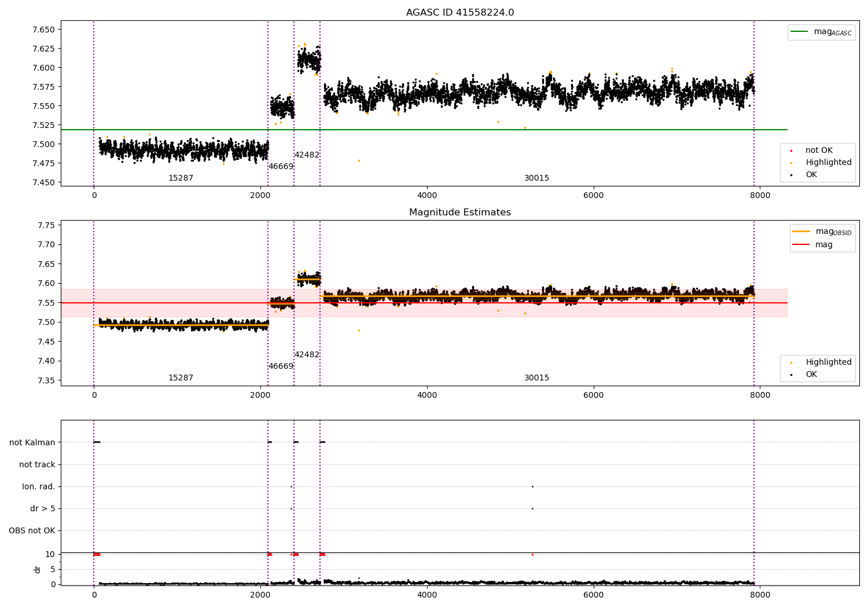Screen dimensions: 868x608
Task: Click the "Ion. rad." axis label
Action: click(x=39, y=486)
